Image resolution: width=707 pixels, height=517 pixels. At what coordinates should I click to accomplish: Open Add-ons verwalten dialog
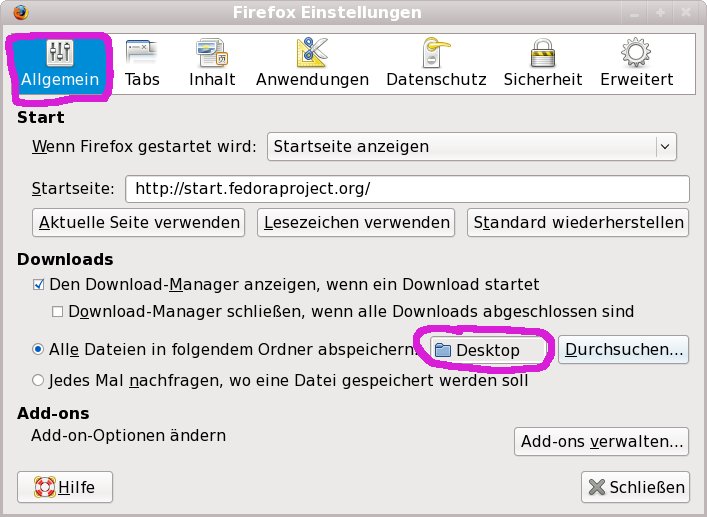[x=602, y=440]
